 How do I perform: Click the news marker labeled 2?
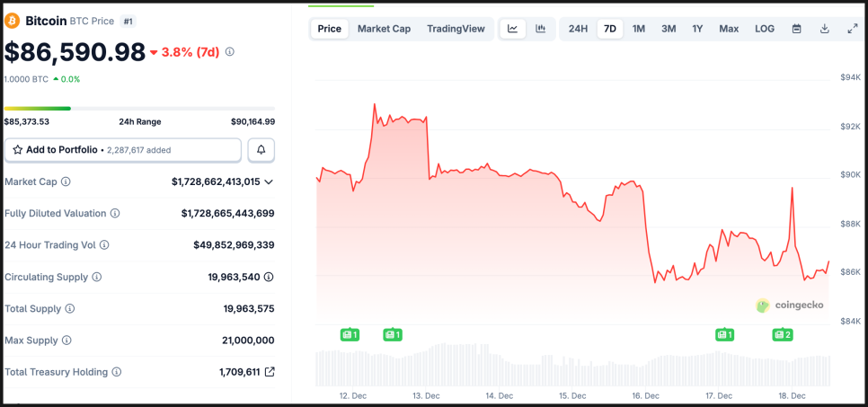pos(782,335)
